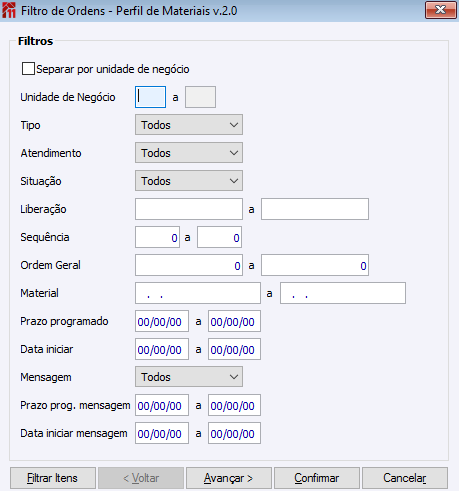Select the ending Sequência field
459x491 pixels.
click(219, 237)
